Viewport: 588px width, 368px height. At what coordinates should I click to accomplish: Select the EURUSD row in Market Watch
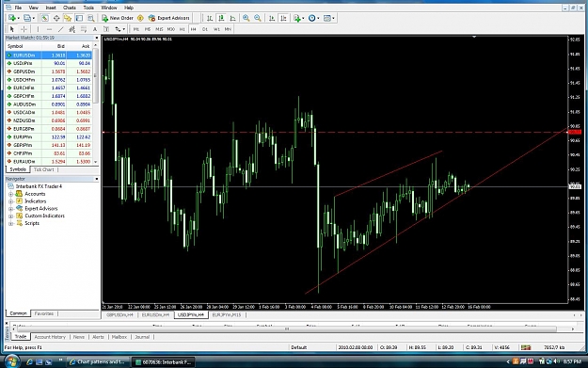(x=49, y=56)
